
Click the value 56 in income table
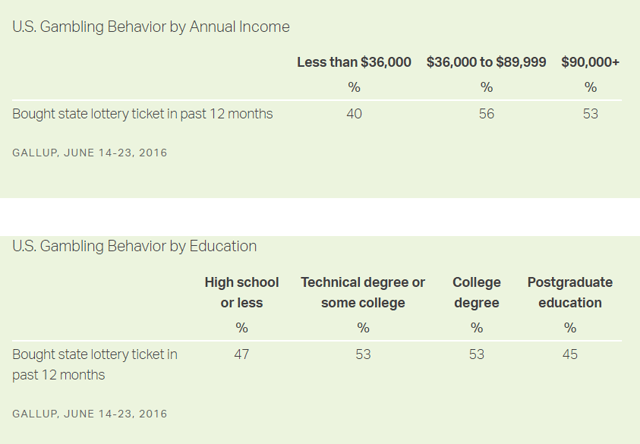(x=486, y=113)
